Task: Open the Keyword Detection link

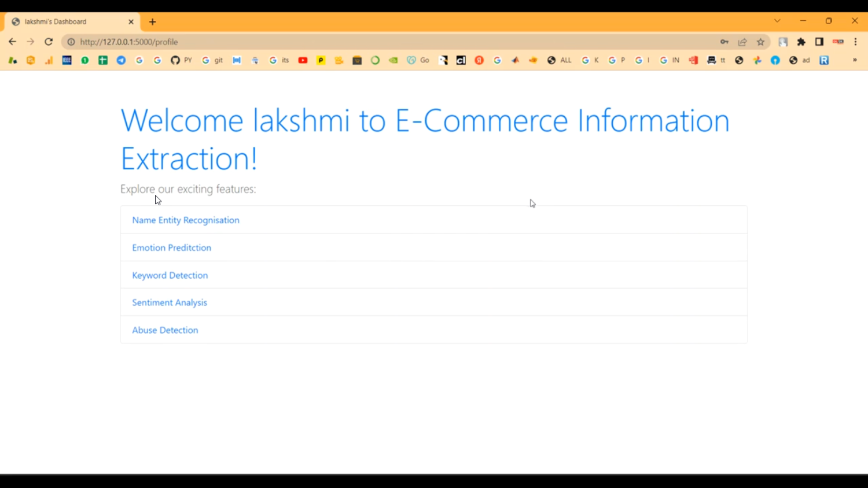Action: (x=170, y=275)
